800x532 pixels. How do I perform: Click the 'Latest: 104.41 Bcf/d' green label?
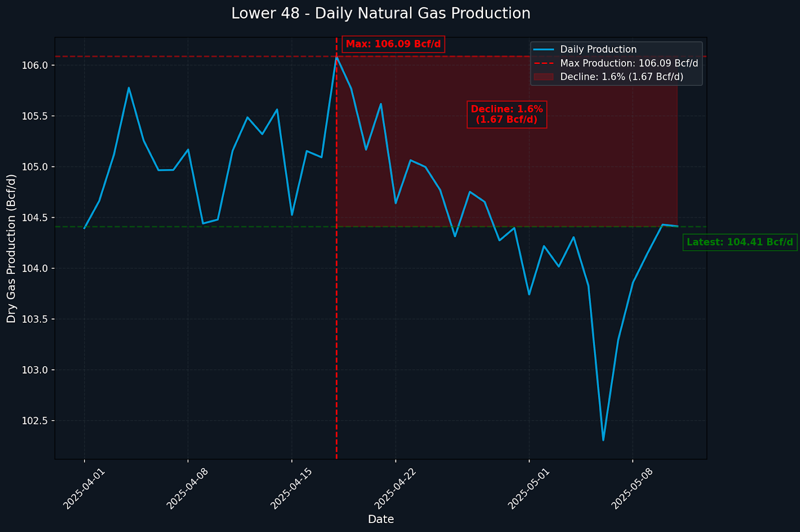[x=739, y=242]
